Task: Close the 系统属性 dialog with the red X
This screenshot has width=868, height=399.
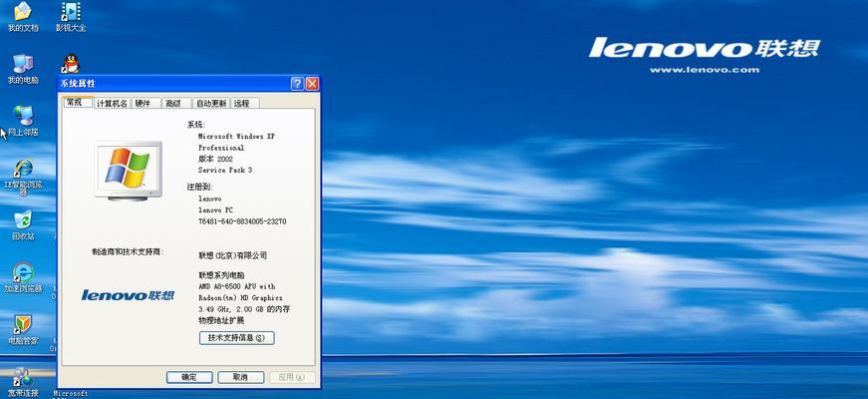Action: [x=312, y=84]
